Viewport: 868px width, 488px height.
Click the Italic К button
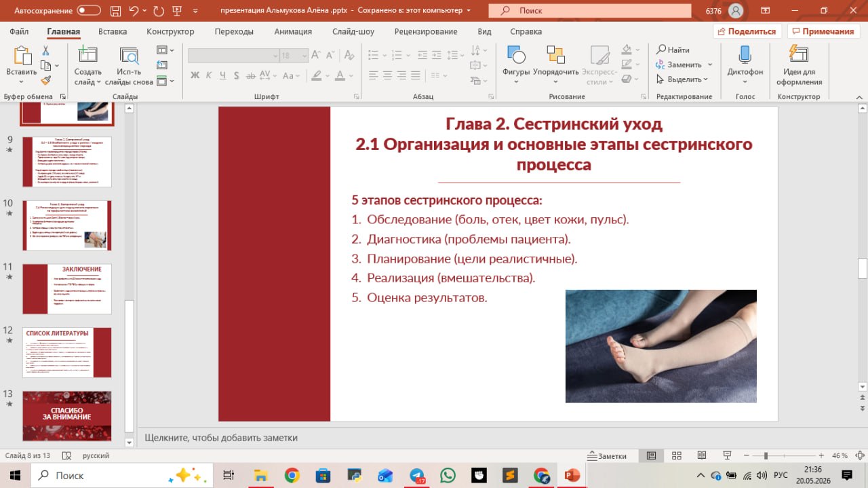(x=210, y=75)
